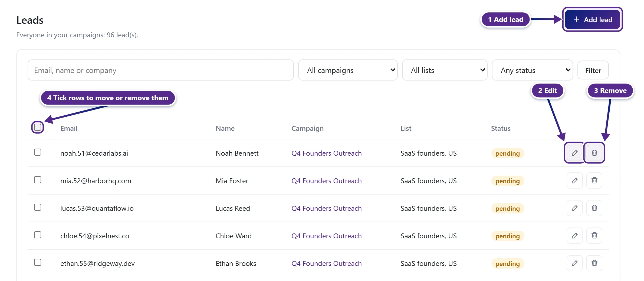This screenshot has width=644, height=281.
Task: Click the Name column header
Action: coord(225,128)
